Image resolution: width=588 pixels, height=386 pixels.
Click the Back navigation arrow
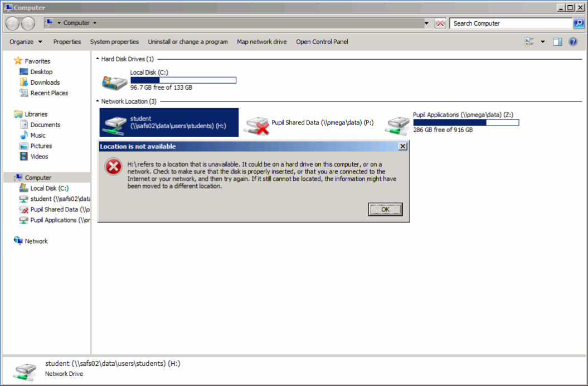click(x=13, y=23)
